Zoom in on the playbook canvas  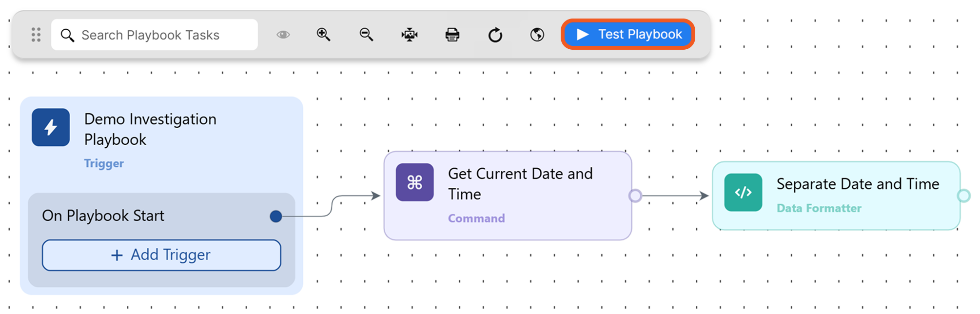pos(323,35)
